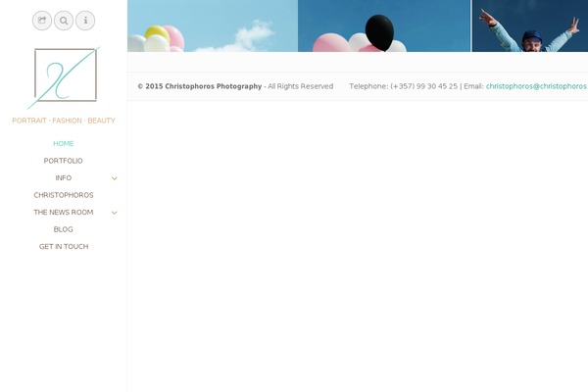
Task: Expand the INFO submenu chevron
Action: tap(115, 178)
